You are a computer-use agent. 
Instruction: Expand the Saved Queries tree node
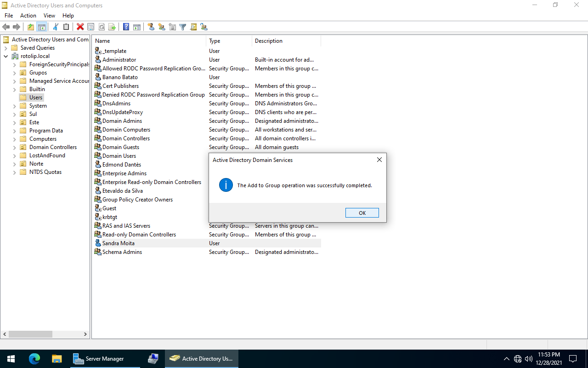coord(6,48)
